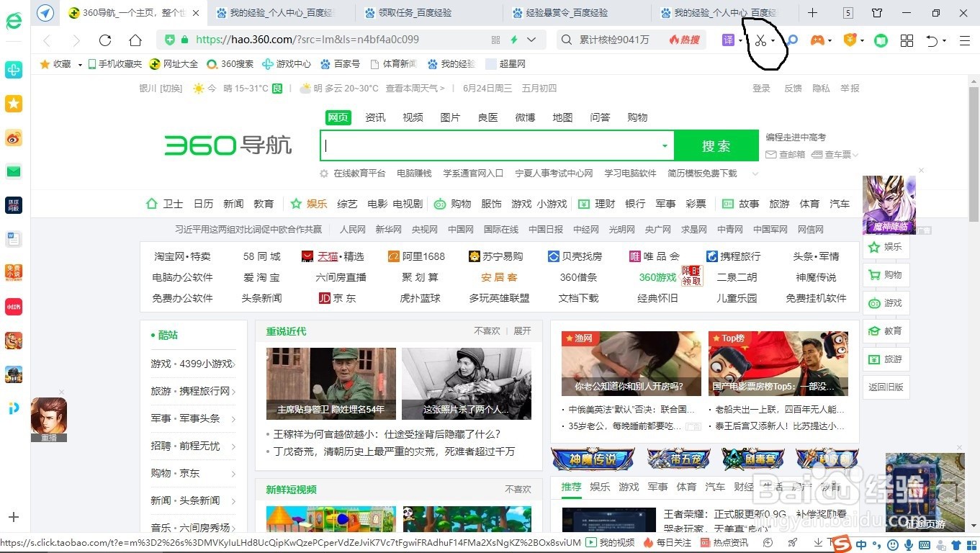Click the sidebar plus add-app icon

pos(14,517)
